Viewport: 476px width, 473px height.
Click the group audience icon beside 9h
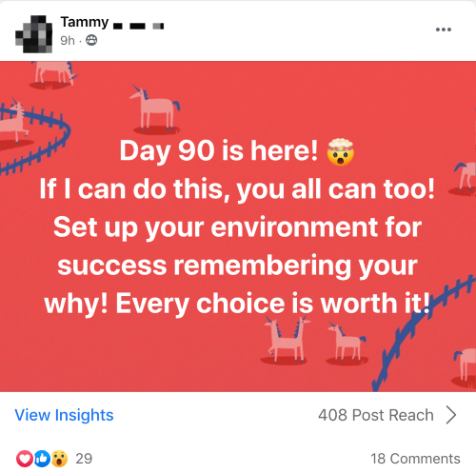pos(91,40)
